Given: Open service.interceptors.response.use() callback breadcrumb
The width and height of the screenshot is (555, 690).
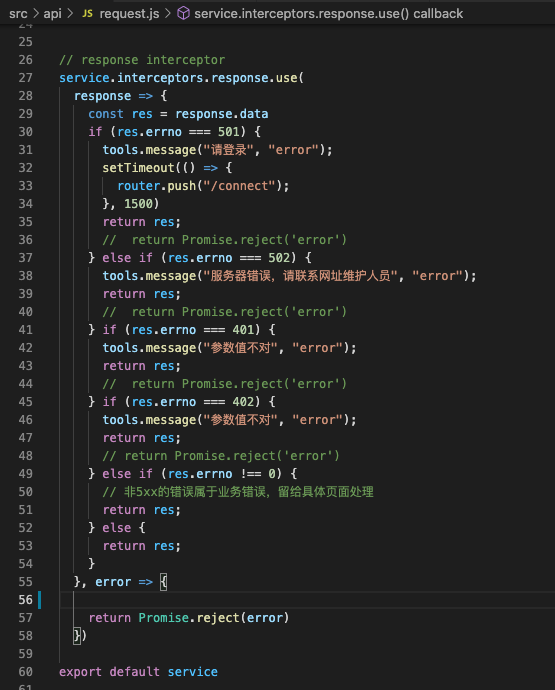Looking at the screenshot, I should pos(328,14).
